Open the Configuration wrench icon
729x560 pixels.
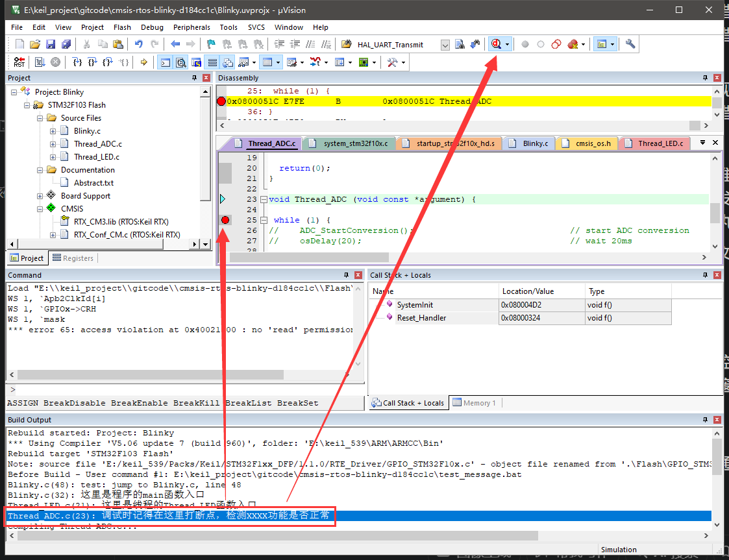[630, 44]
